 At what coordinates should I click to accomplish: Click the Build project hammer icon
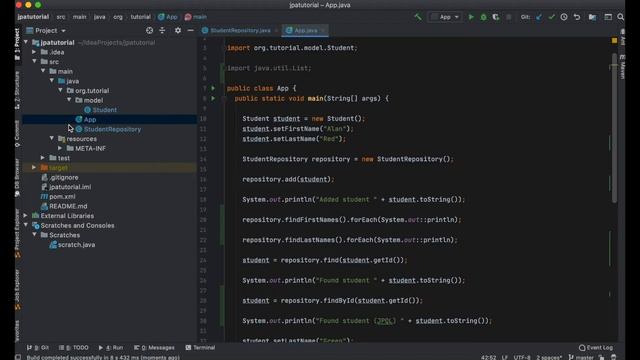tap(418, 17)
